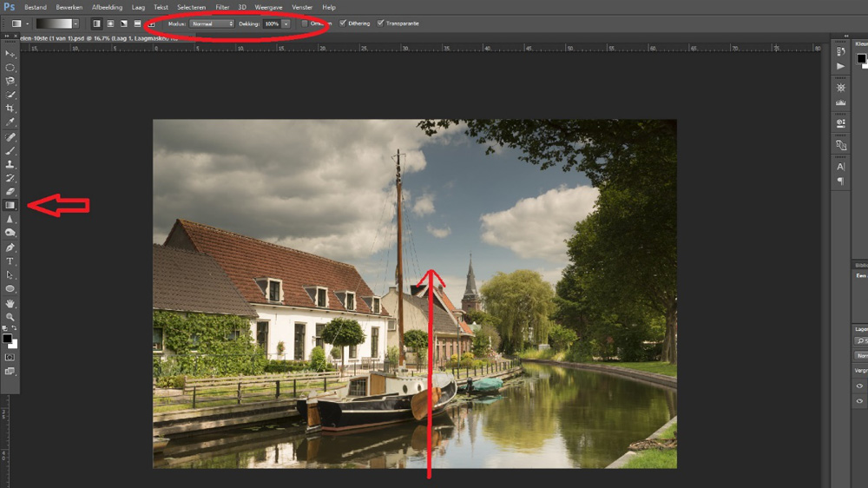Click the Kleur panel foreground swatch
The height and width of the screenshot is (488, 868).
click(x=861, y=58)
